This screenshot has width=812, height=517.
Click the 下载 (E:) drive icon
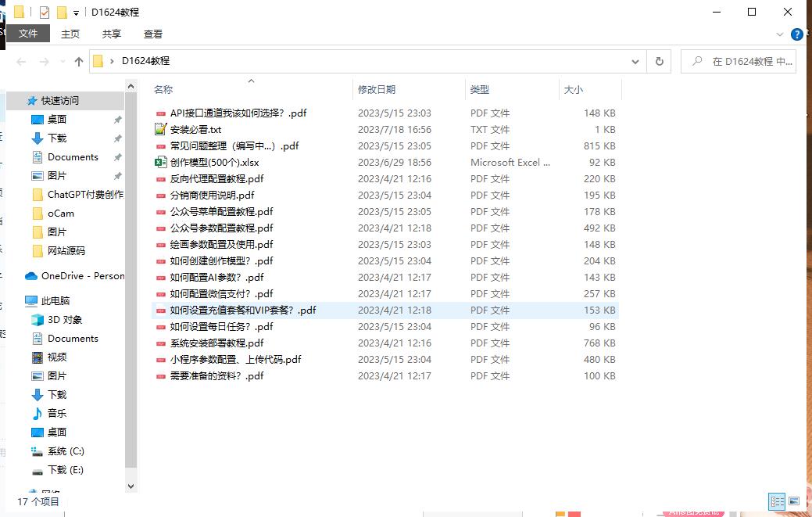tap(38, 472)
